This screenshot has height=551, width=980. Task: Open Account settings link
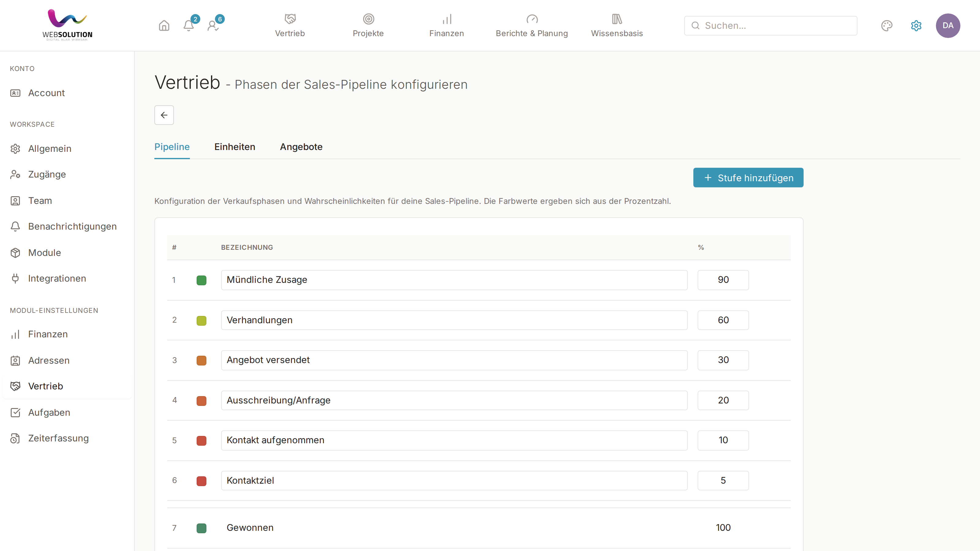click(x=47, y=93)
